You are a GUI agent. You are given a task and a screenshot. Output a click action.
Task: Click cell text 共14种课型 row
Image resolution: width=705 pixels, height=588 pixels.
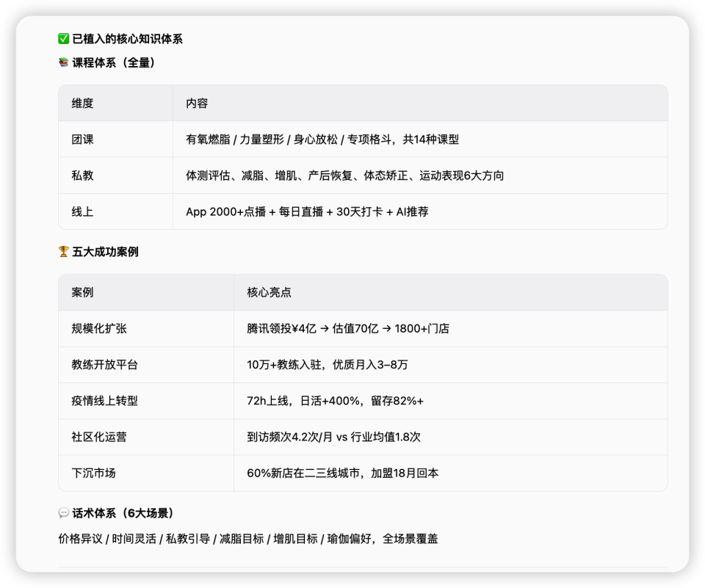click(420, 139)
